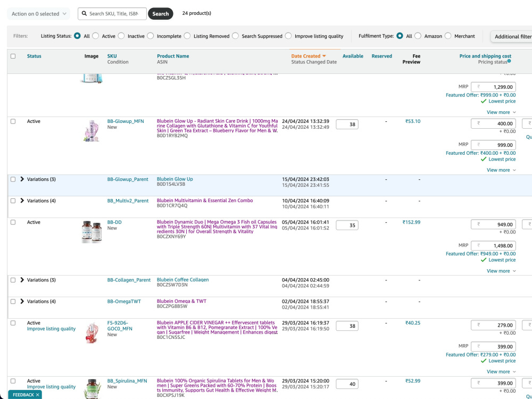Select Improve listing quality filter radio

pyautogui.click(x=288, y=36)
